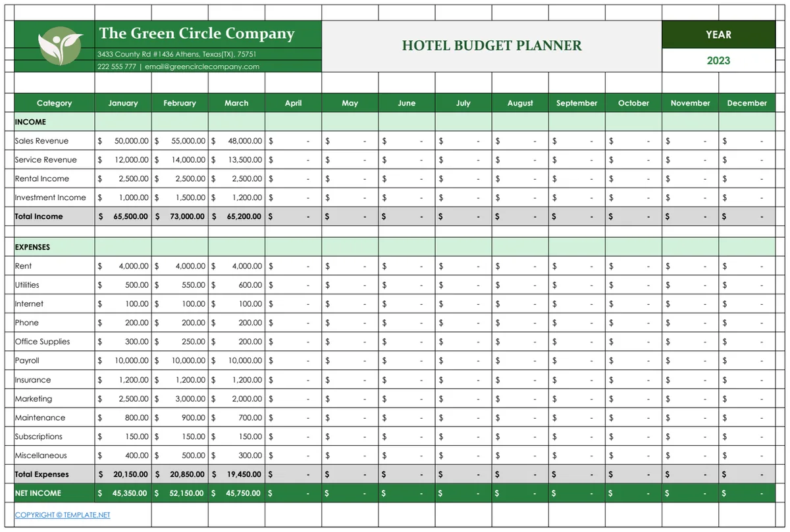Click the Green Circle Company leaf logo
The height and width of the screenshot is (532, 790).
click(59, 46)
